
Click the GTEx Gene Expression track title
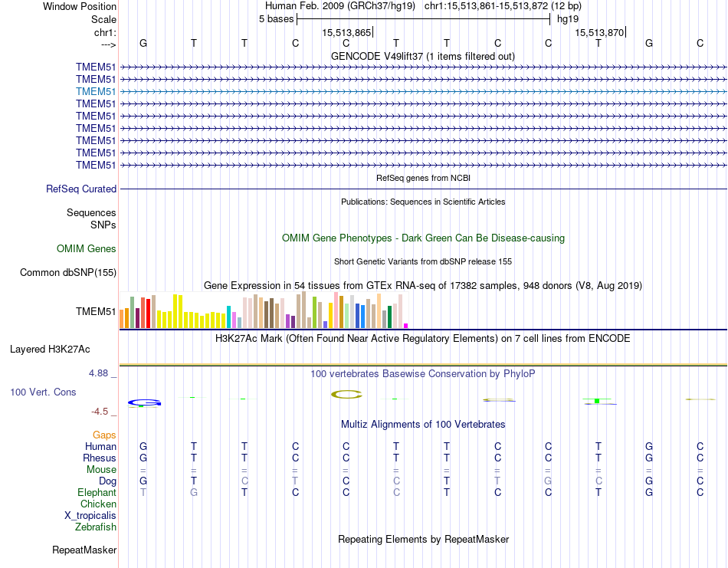point(422,286)
